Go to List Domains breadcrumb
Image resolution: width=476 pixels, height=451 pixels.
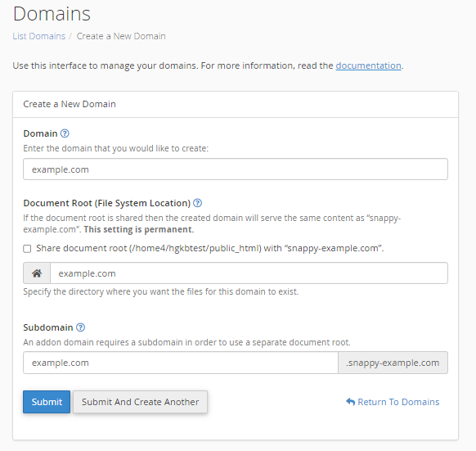pyautogui.click(x=39, y=36)
